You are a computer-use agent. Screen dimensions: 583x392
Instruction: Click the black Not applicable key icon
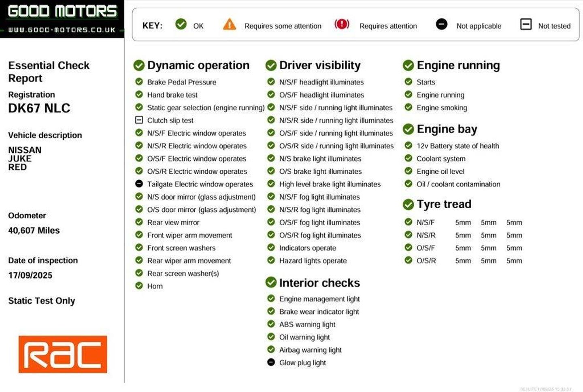(441, 24)
